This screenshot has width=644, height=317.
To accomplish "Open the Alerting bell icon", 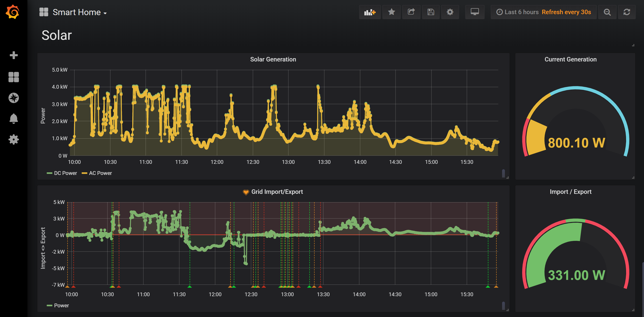I will pyautogui.click(x=13, y=119).
